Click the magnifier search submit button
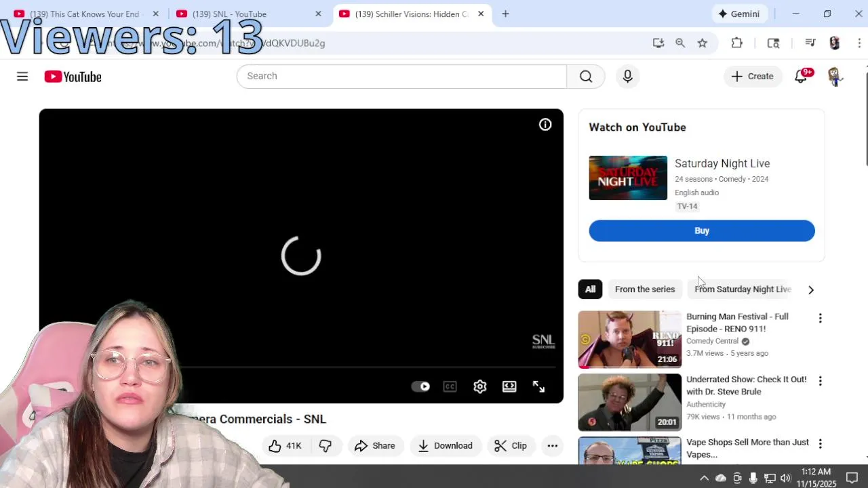The height and width of the screenshot is (488, 868). pos(586,76)
